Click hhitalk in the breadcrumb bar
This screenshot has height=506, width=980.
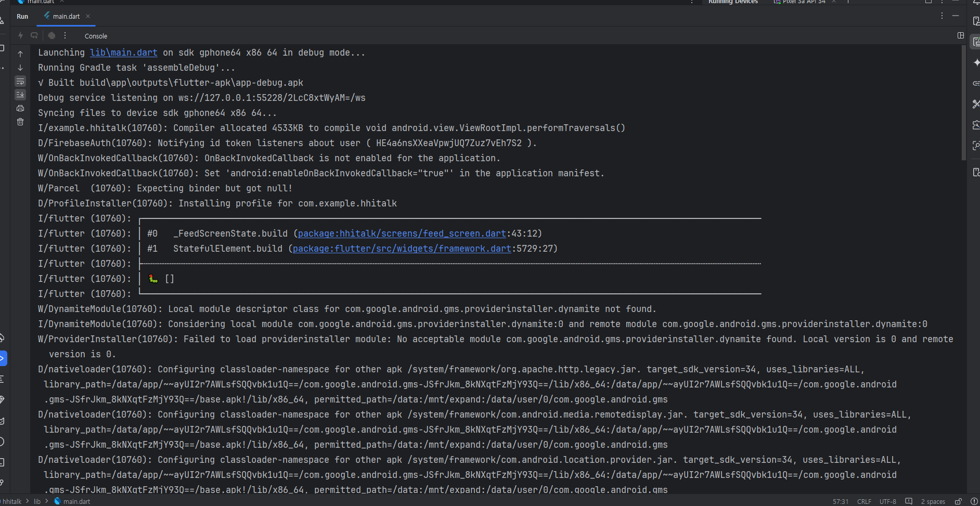(x=12, y=501)
